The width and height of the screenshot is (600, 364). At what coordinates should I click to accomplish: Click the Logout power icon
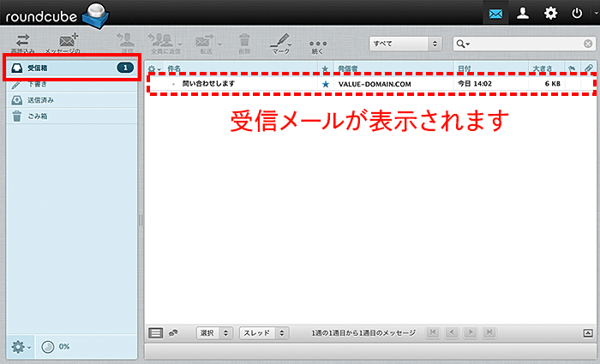coord(577,14)
